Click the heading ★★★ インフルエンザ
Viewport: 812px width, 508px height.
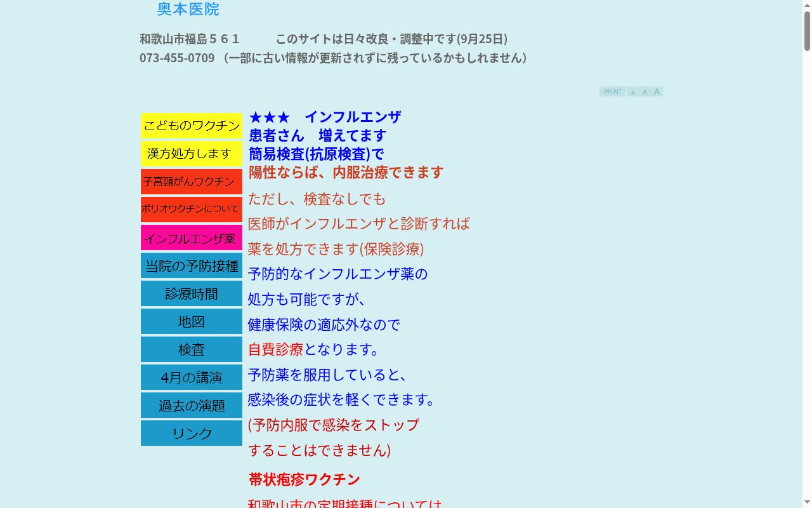(325, 117)
